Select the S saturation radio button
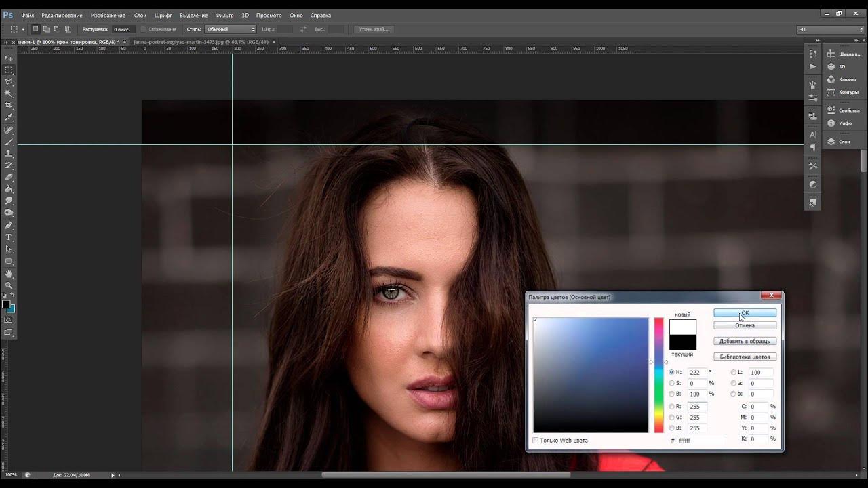Image resolution: width=868 pixels, height=488 pixels. [672, 383]
